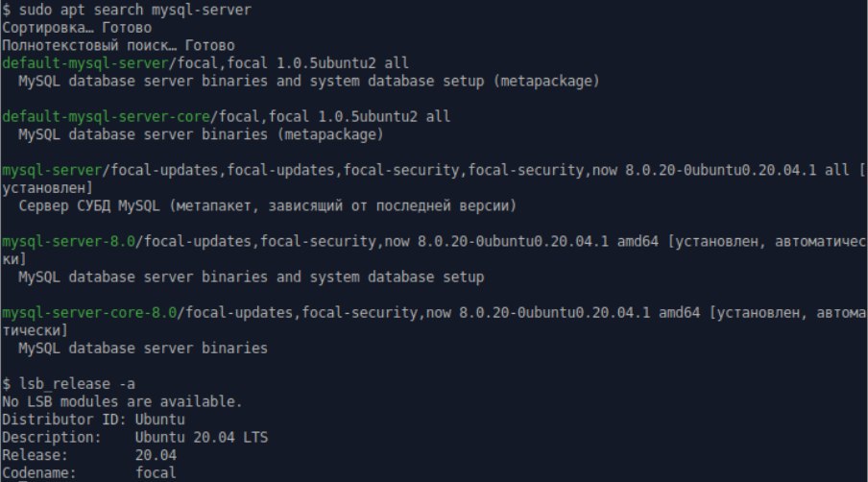Select the green 'mysql-server-core-8.0' package name
Screen dimensions: 868x482
(x=89, y=313)
